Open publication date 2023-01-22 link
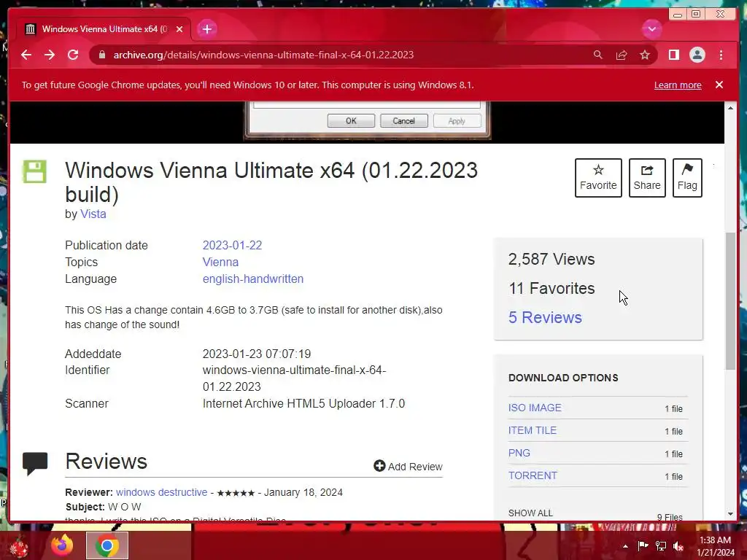Screen dimensions: 747x560 pyautogui.click(x=232, y=245)
